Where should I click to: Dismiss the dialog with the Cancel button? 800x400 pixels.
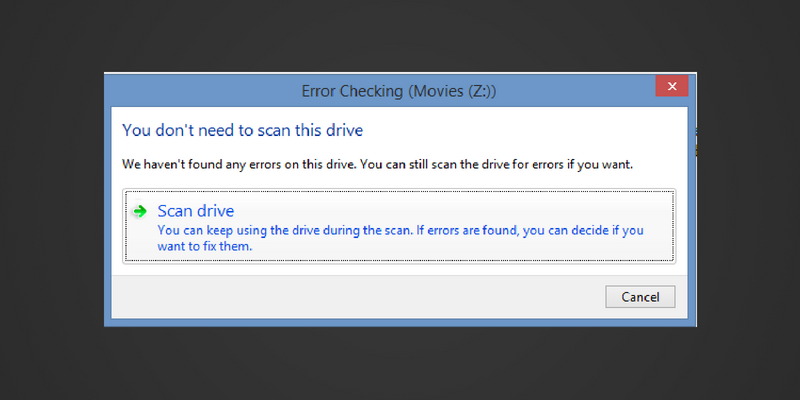[640, 297]
